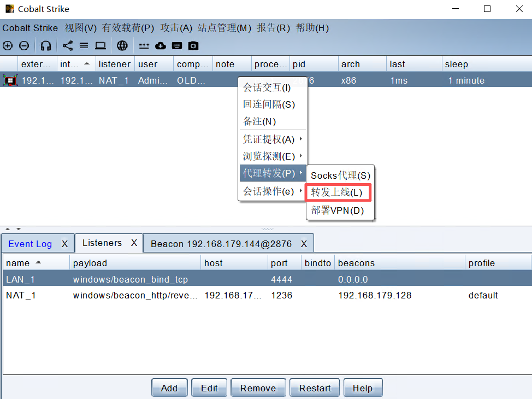Click the connect (plus) toolbar icon
532x399 pixels.
pyautogui.click(x=8, y=45)
